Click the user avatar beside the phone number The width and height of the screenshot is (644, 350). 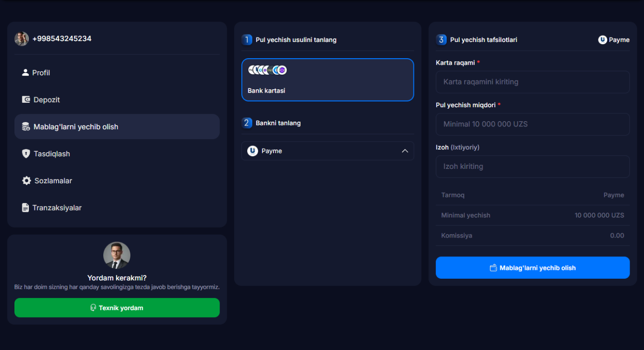pos(21,39)
